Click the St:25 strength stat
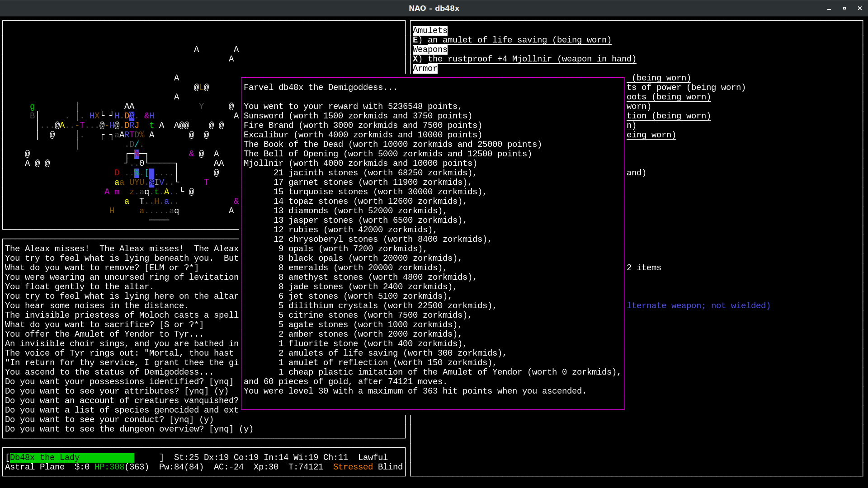Viewport: 868px width, 488px height. tap(186, 457)
